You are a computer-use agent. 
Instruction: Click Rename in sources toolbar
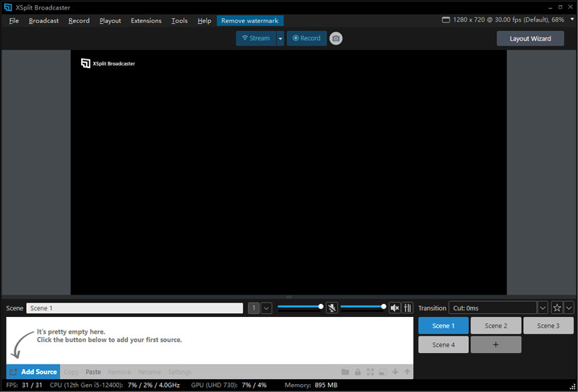tap(150, 372)
